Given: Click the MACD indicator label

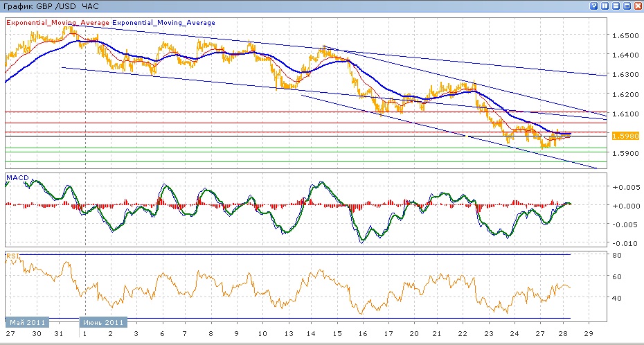Looking at the screenshot, I should 17,178.
